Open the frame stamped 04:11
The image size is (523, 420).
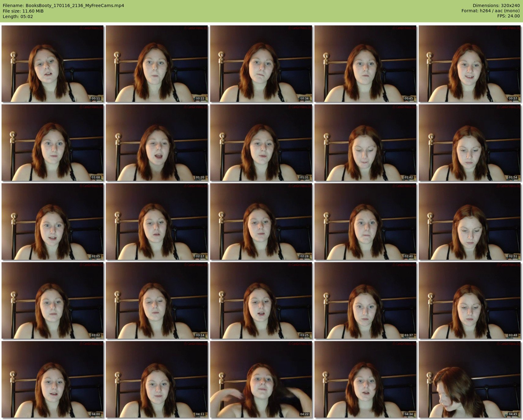click(157, 379)
